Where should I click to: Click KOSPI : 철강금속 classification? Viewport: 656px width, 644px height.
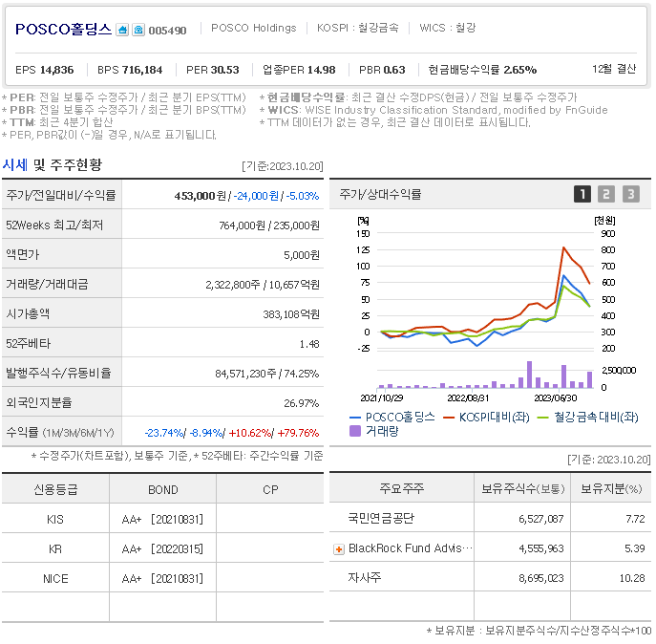[x=357, y=28]
